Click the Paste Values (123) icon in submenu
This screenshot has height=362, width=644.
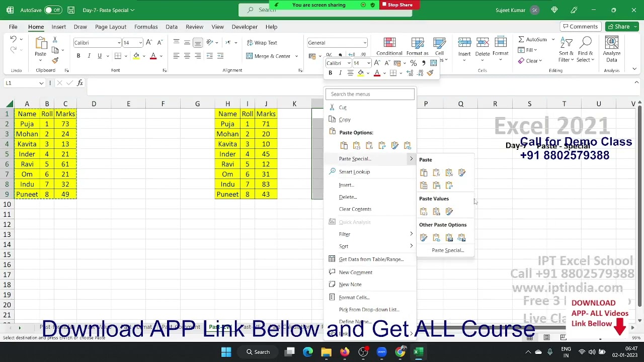pos(424,212)
